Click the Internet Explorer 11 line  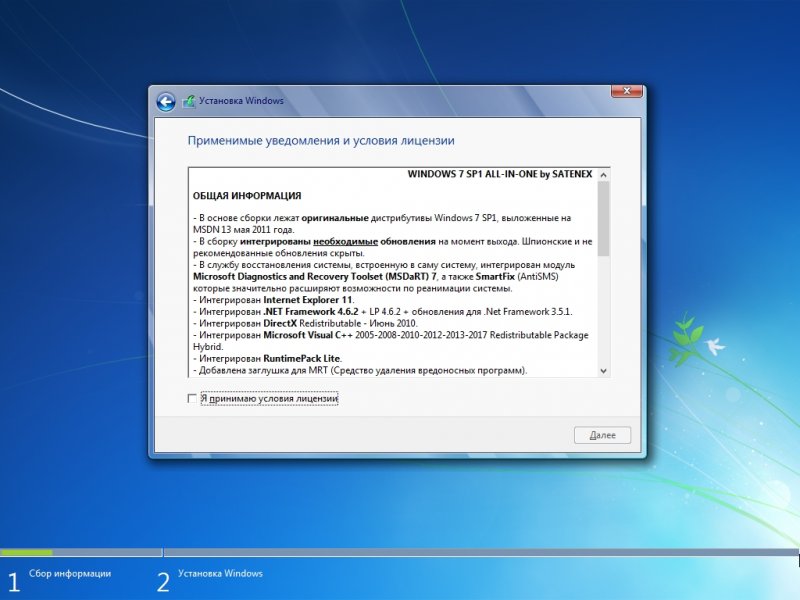click(273, 300)
